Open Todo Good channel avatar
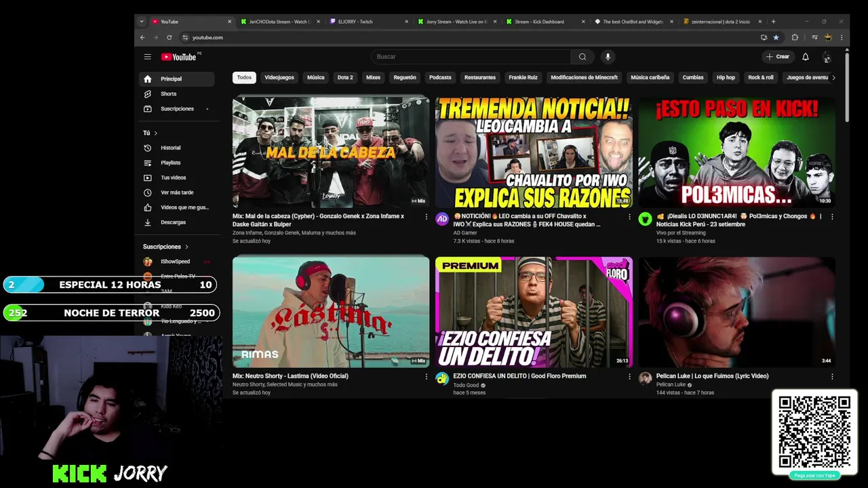868x488 pixels. pyautogui.click(x=442, y=378)
